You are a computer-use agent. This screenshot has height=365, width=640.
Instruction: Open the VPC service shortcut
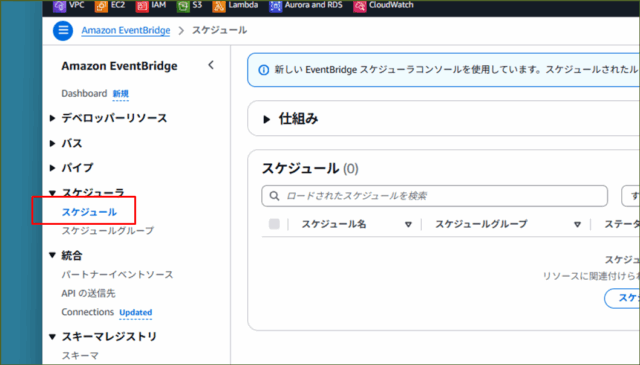[69, 5]
